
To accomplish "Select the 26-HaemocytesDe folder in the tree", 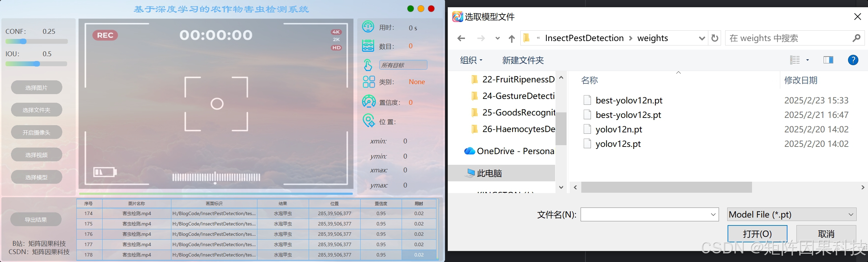I will [513, 129].
